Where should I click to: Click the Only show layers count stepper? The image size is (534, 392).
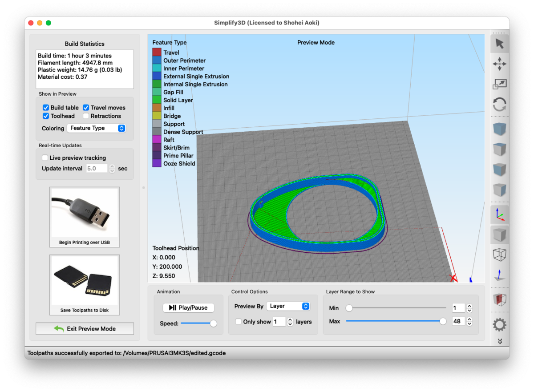(x=290, y=322)
